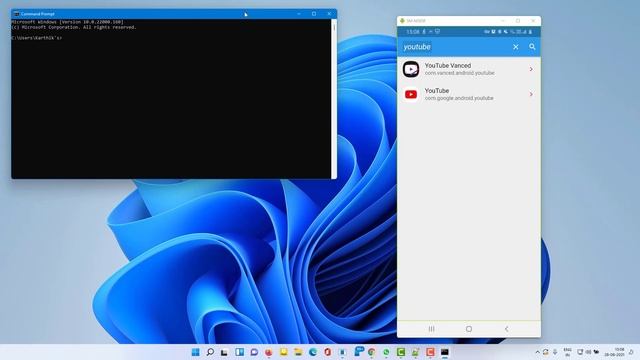Open the taskbar clock and date
Screen dimensions: 640x360
pos(615,352)
